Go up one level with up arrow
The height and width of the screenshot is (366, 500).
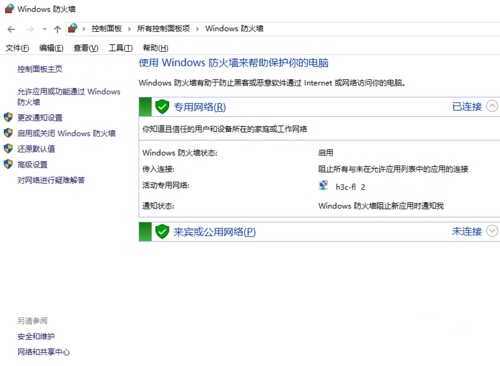(x=57, y=29)
